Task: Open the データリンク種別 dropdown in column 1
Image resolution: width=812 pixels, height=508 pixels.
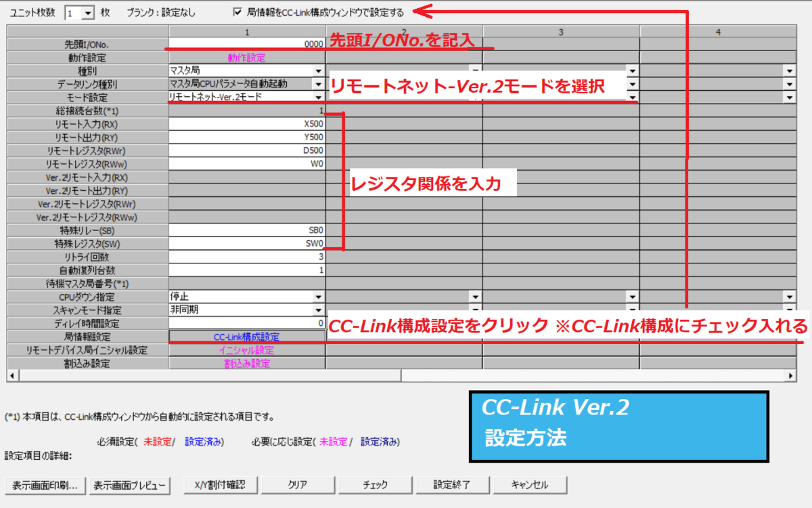Action: pos(318,84)
